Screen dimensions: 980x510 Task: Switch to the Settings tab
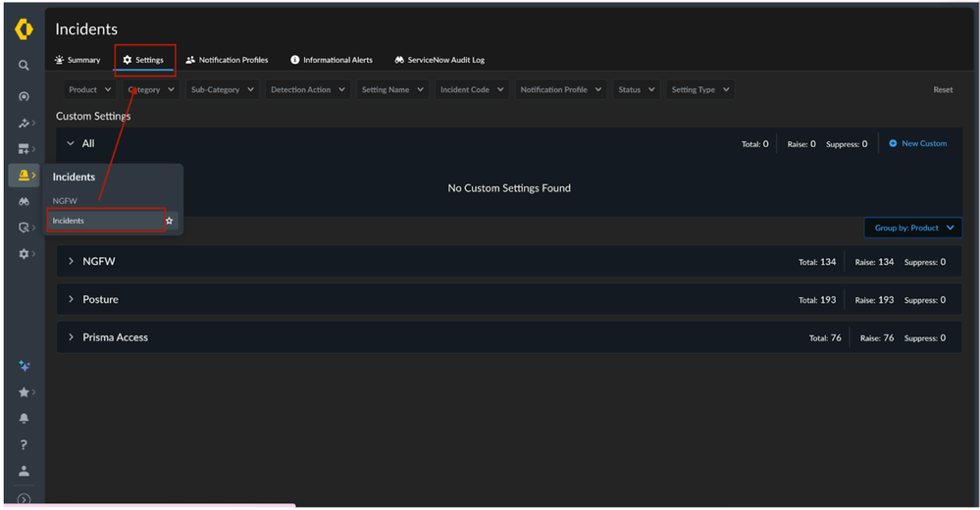click(144, 60)
